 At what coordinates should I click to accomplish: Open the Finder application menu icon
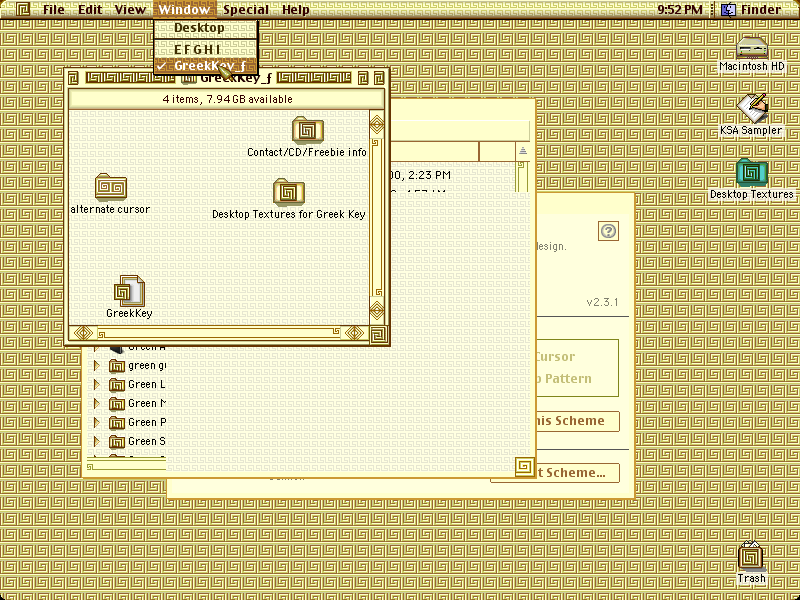pos(728,9)
